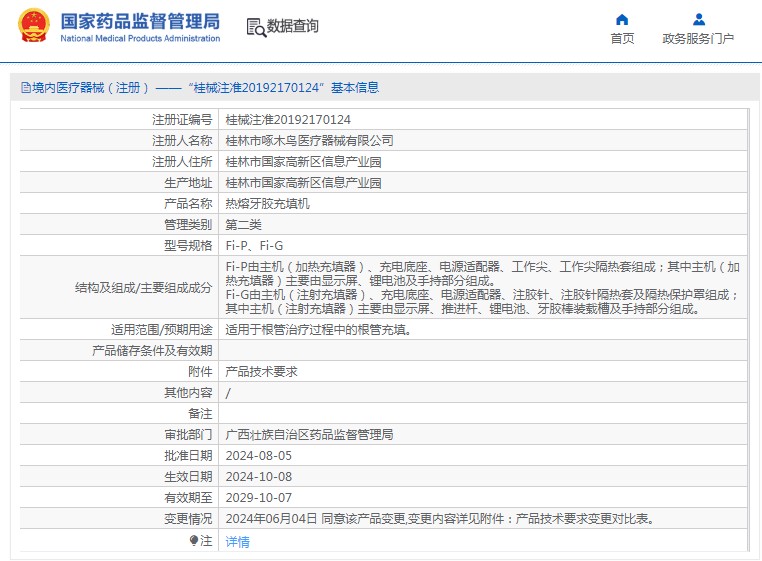762x561 pixels.
Task: Click registrant name 桂林市啄木鸟医疗器械有限公司
Action: point(309,140)
